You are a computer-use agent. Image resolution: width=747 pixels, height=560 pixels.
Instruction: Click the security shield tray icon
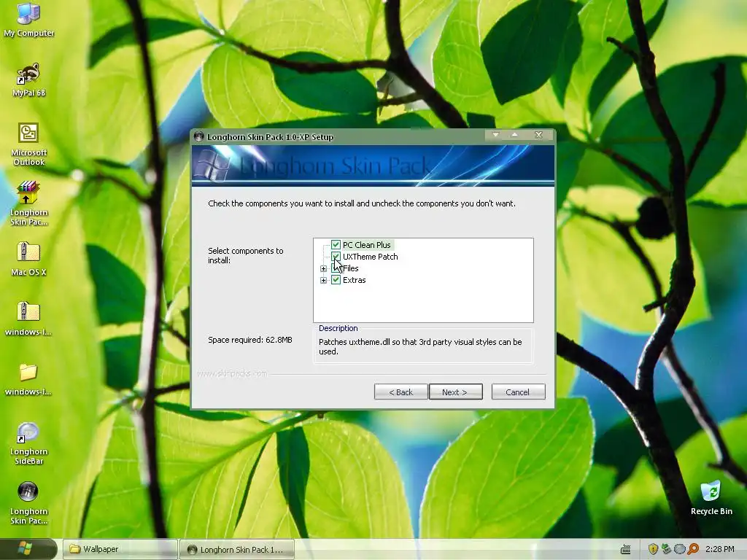tap(653, 549)
